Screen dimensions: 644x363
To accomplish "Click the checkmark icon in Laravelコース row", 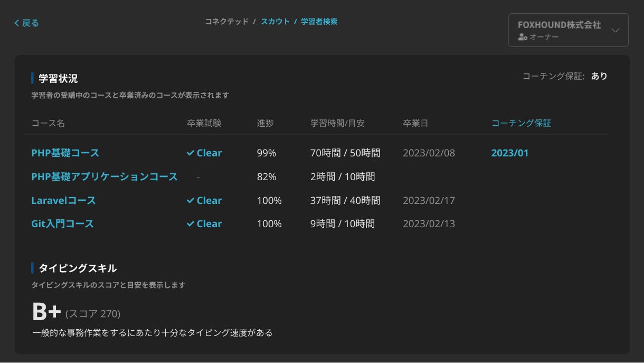I will point(191,200).
